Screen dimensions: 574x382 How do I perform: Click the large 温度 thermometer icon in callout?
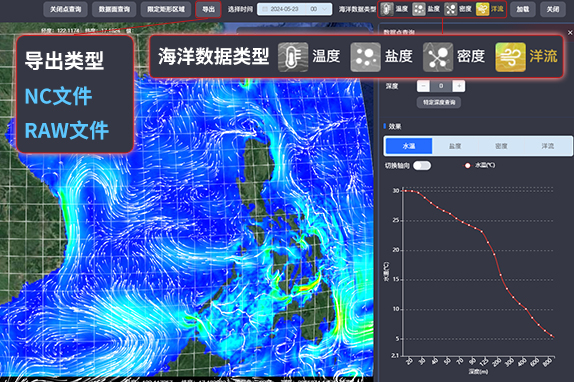click(x=292, y=57)
